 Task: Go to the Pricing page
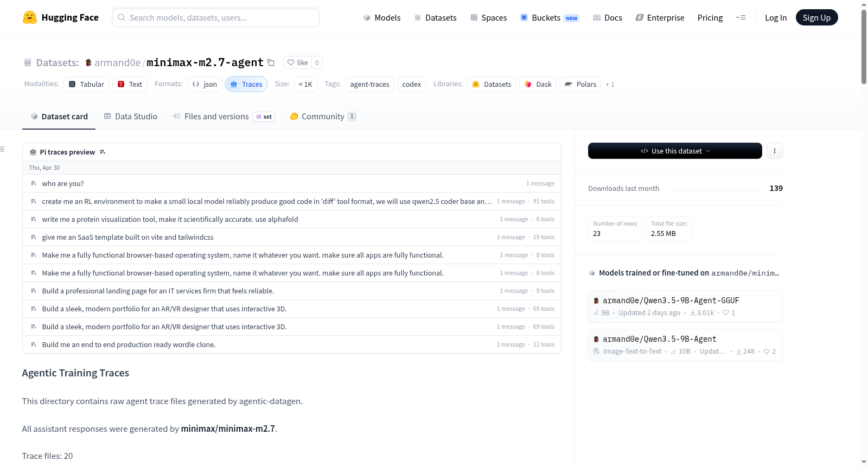tap(710, 17)
